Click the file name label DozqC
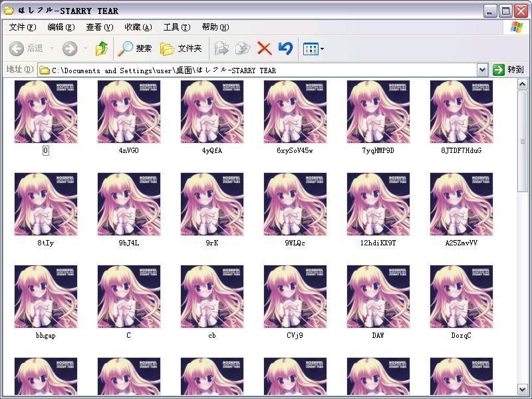 click(462, 336)
